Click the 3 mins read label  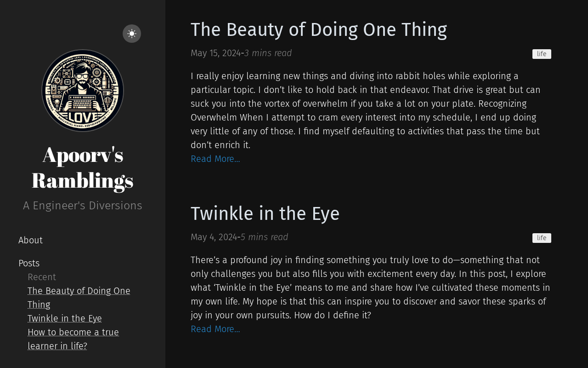pyautogui.click(x=268, y=53)
